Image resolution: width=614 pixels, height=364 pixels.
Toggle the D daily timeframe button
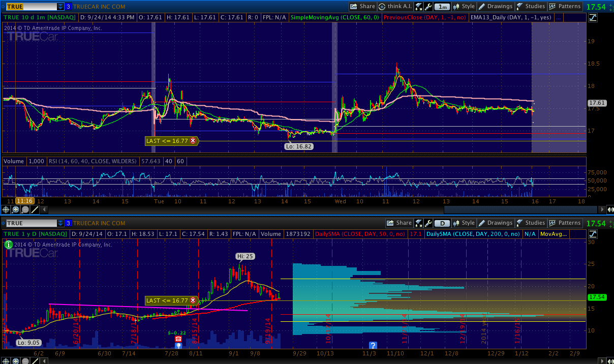443,223
